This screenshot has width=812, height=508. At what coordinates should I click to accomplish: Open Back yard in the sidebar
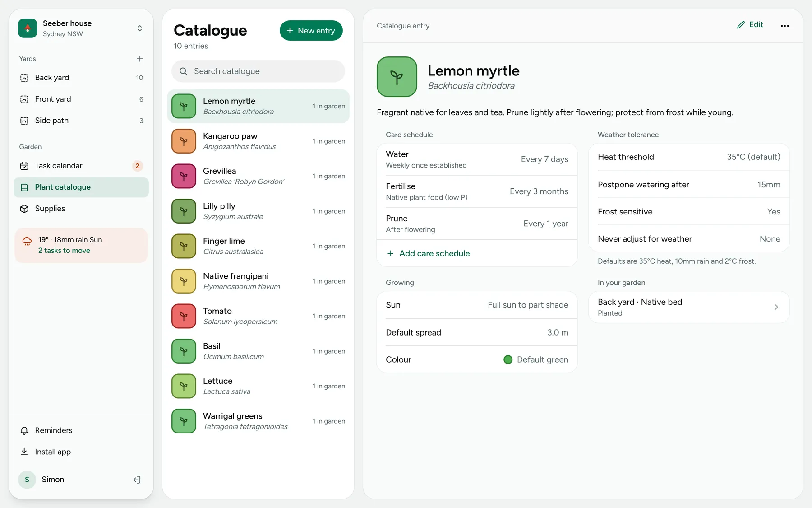click(81, 78)
